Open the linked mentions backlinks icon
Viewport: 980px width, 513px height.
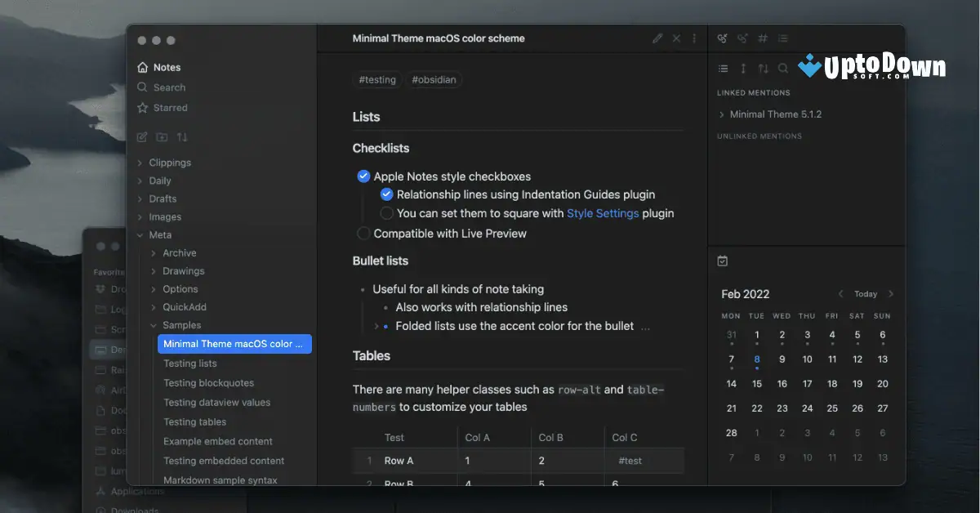pos(721,38)
